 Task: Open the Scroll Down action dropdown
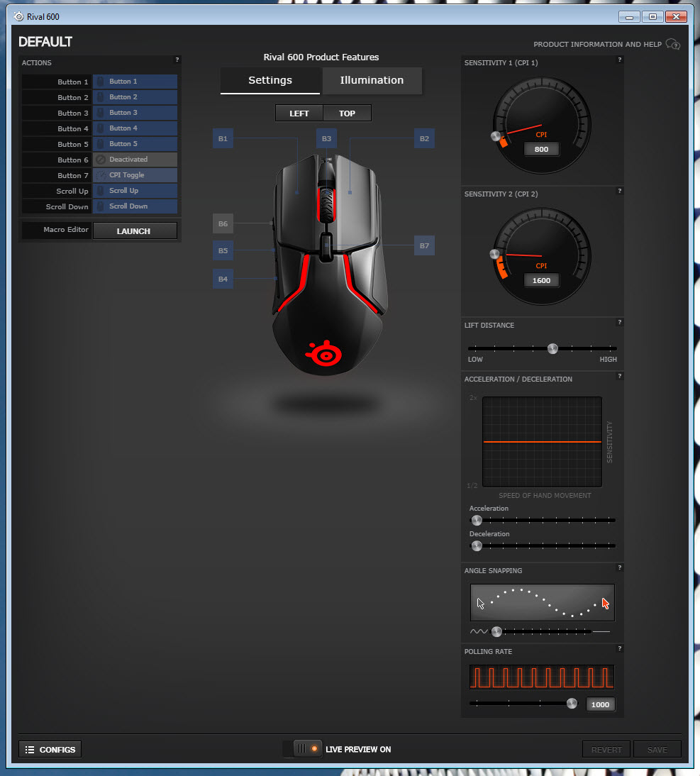coord(135,206)
